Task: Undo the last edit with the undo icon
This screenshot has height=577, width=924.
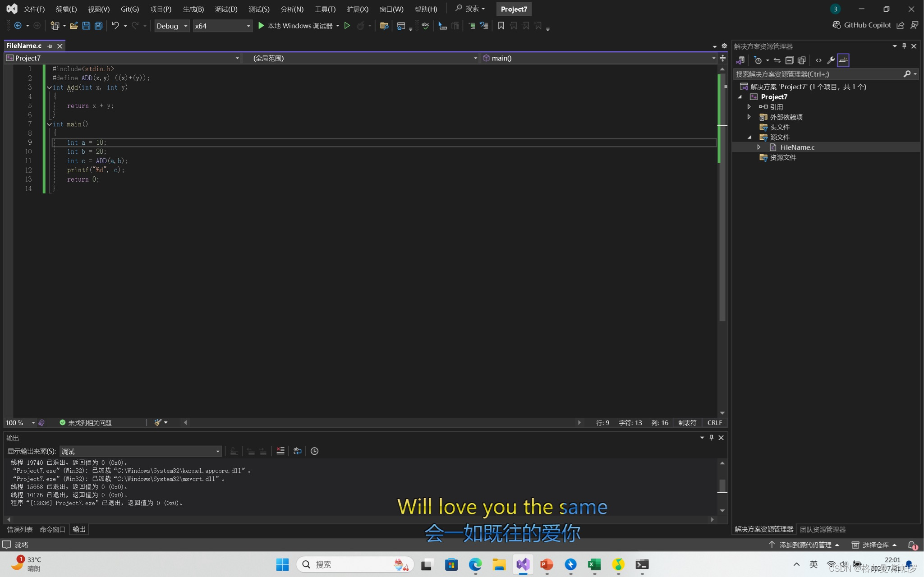Action: click(115, 26)
